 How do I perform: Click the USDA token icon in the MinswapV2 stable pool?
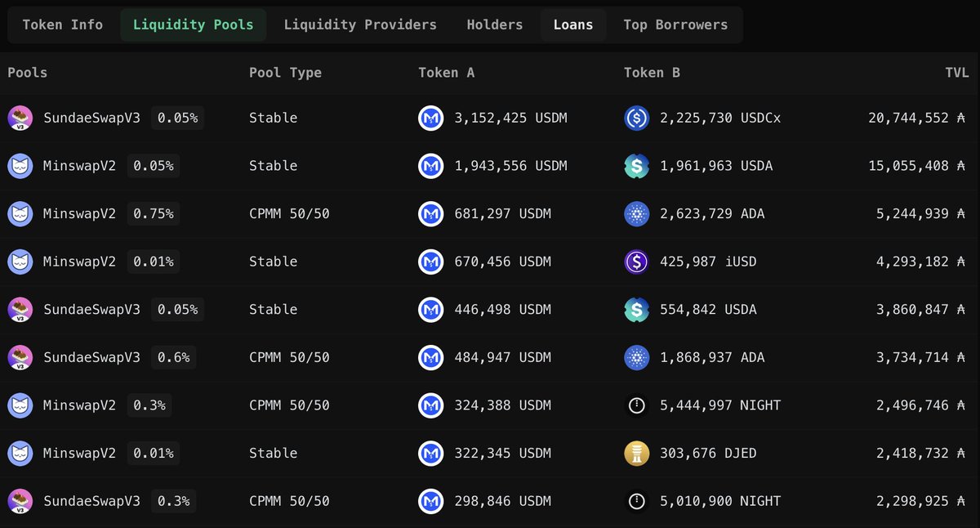point(636,166)
